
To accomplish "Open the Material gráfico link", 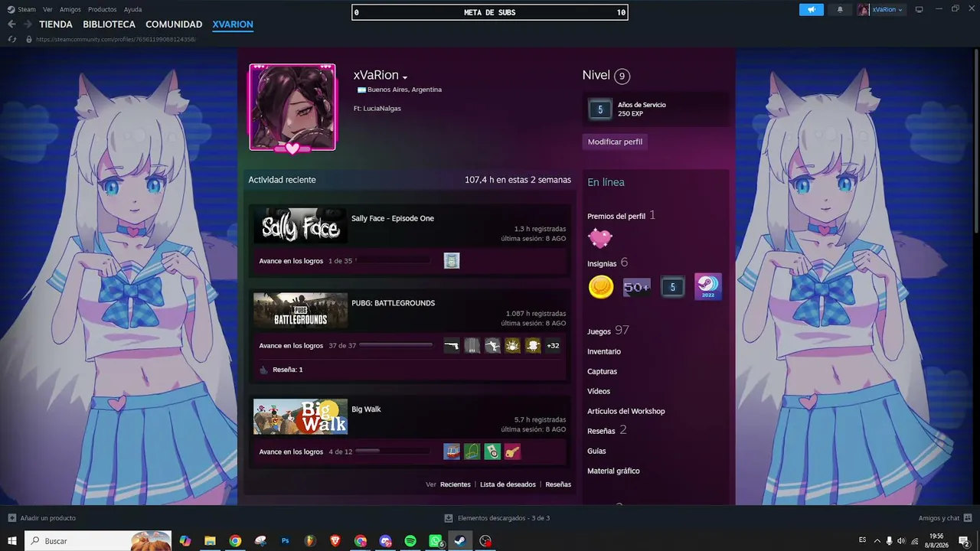I will point(613,471).
